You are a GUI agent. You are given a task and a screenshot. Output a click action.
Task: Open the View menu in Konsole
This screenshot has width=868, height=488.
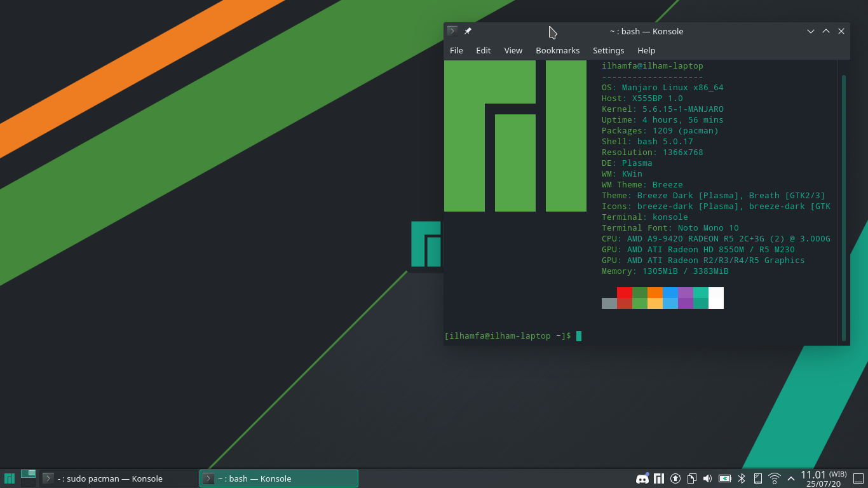pos(513,50)
